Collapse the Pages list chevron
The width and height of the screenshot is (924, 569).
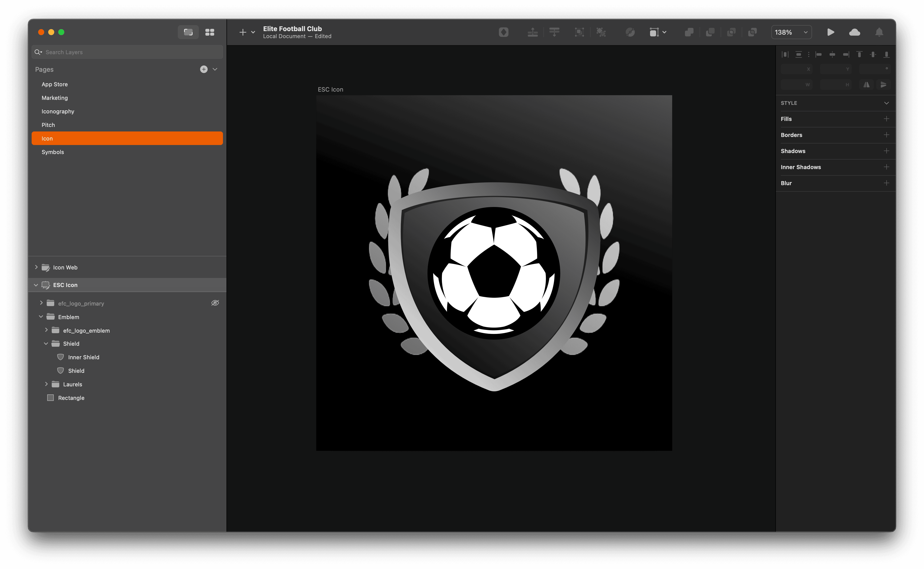(x=215, y=69)
